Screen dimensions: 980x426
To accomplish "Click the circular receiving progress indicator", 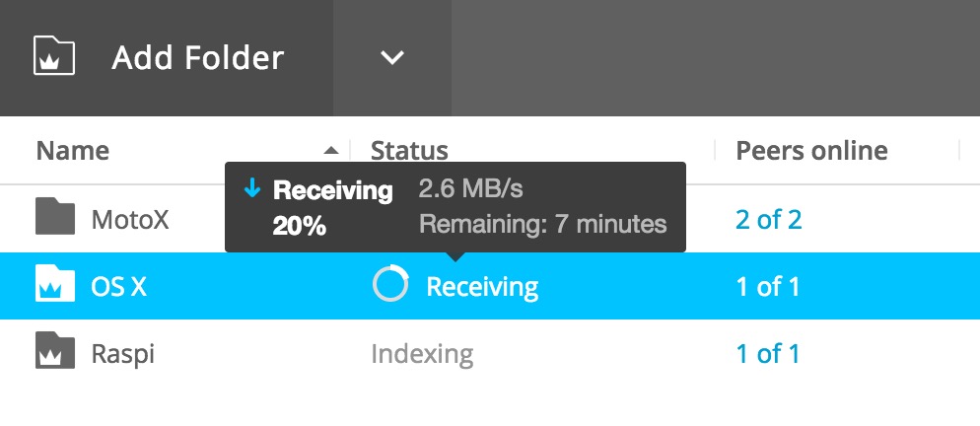I will click(390, 283).
